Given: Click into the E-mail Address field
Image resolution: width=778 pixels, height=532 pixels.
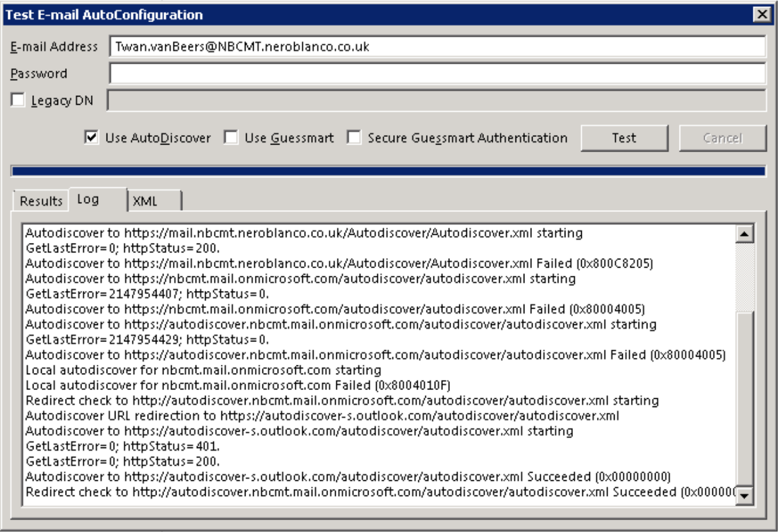Looking at the screenshot, I should 437,47.
